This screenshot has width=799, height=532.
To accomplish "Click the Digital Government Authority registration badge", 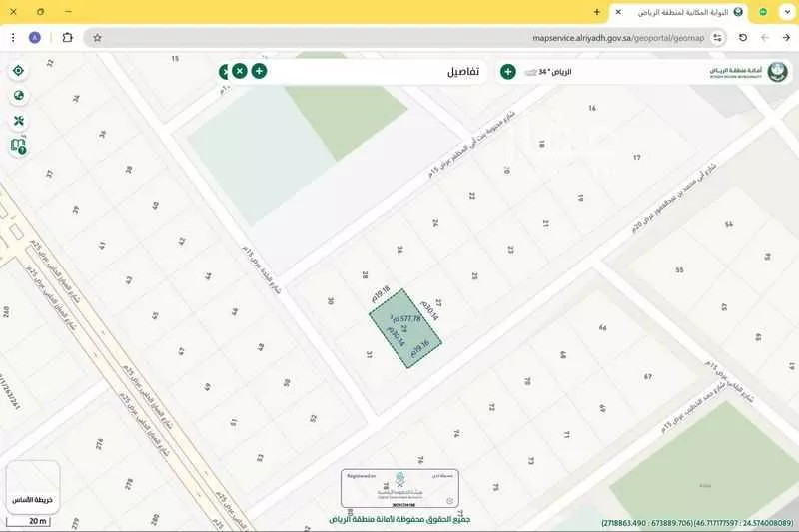I will point(399,488).
